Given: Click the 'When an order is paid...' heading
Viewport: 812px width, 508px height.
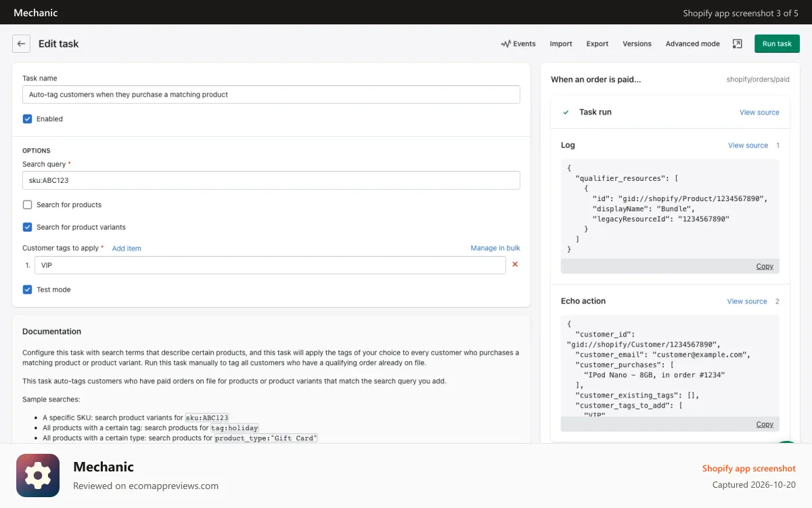Looking at the screenshot, I should [595, 79].
